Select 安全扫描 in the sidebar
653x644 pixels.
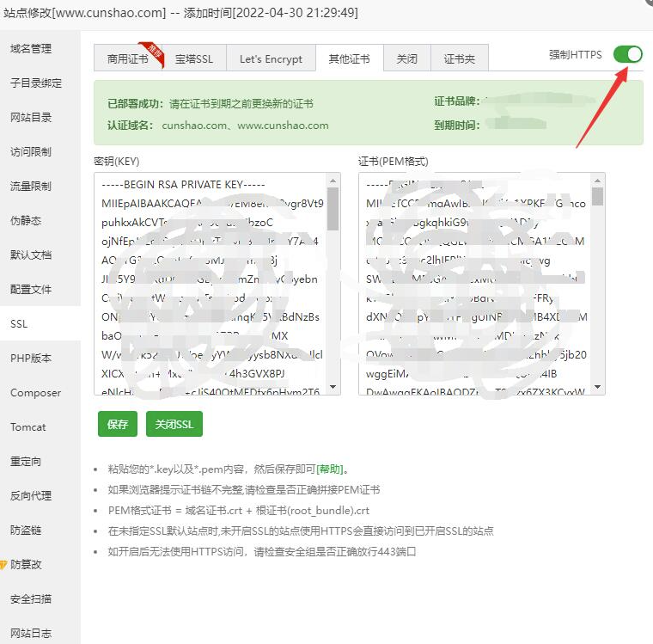[x=31, y=599]
